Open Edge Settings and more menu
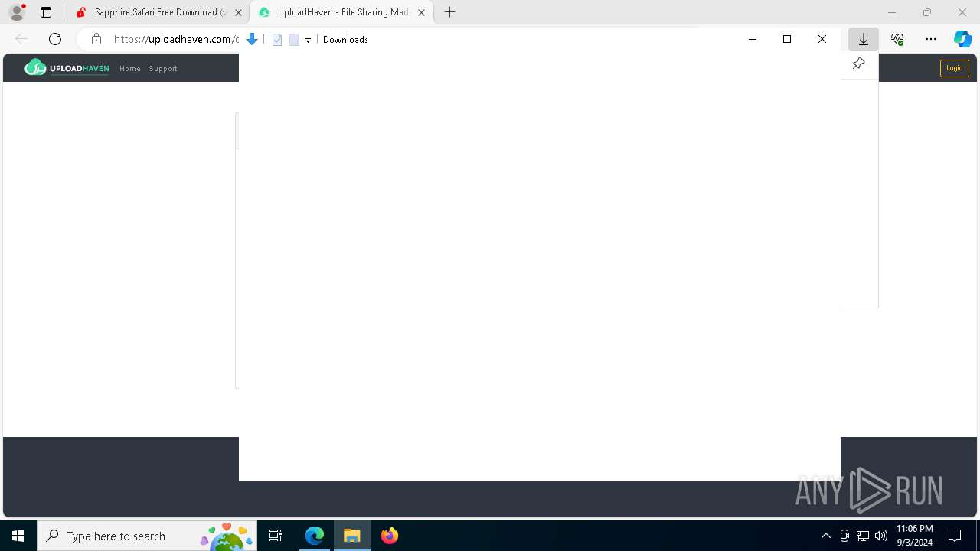980x551 pixels. pyautogui.click(x=931, y=39)
